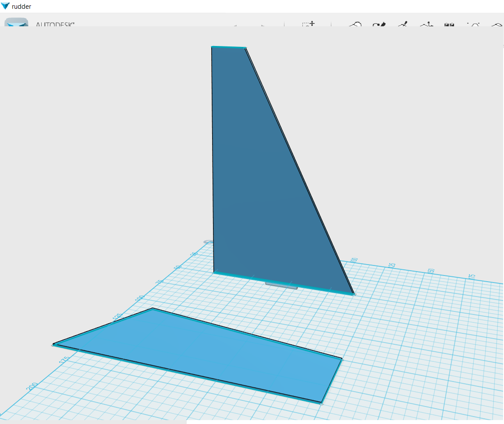The image size is (504, 424).
Task: Select the flat trapezoidal plate shape
Action: pyautogui.click(x=197, y=355)
